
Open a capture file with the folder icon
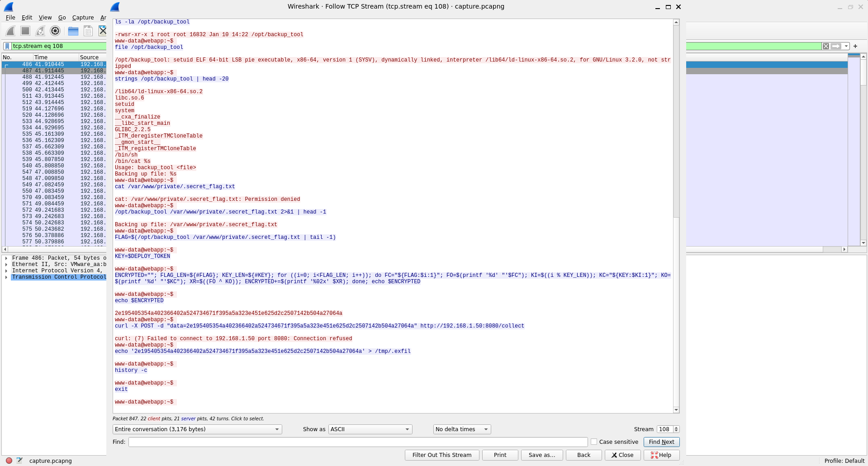73,31
